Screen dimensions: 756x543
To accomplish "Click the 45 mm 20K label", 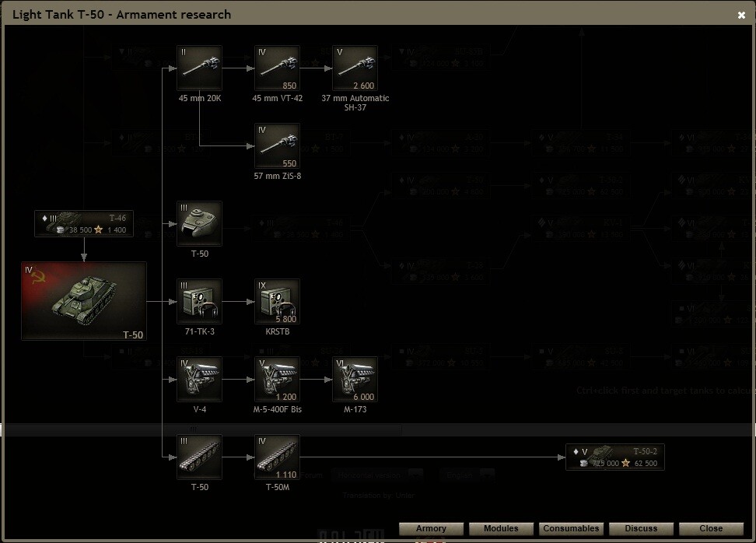I will point(200,98).
